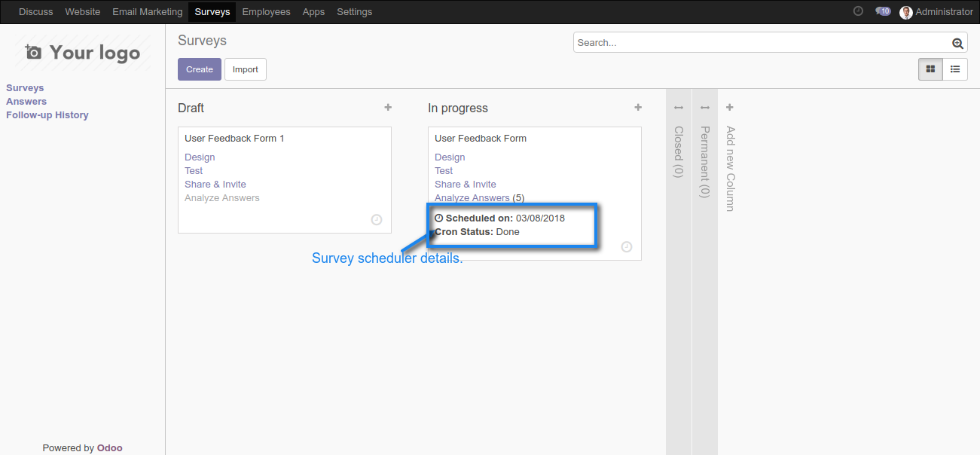This screenshot has width=980, height=455.
Task: Open activity clock on User Feedback Form card
Action: [627, 247]
